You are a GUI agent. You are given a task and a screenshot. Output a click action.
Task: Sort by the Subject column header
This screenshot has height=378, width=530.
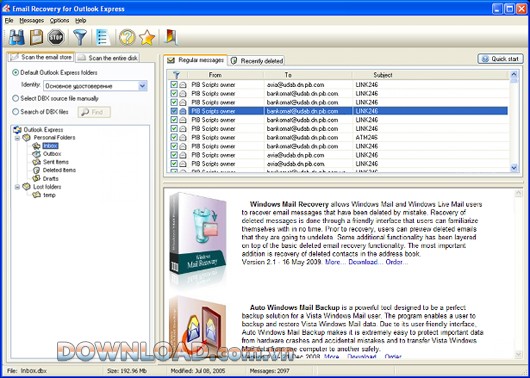pos(430,75)
